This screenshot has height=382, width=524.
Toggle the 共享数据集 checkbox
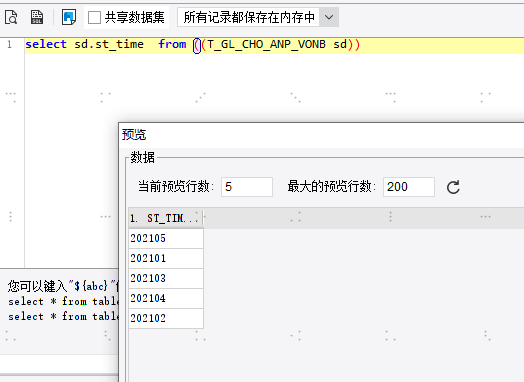coord(94,17)
